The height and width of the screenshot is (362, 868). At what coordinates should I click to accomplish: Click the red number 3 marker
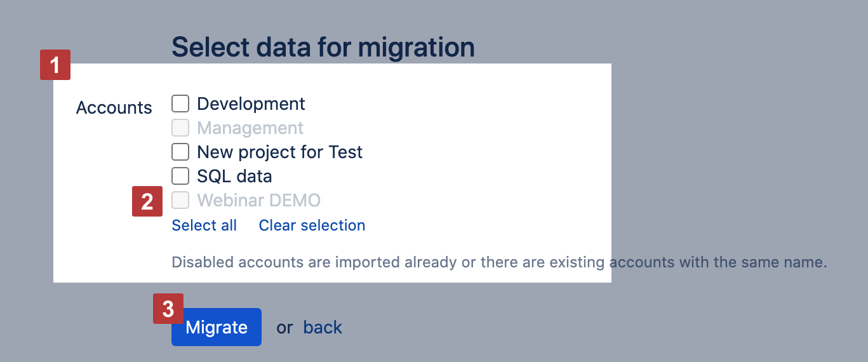168,309
